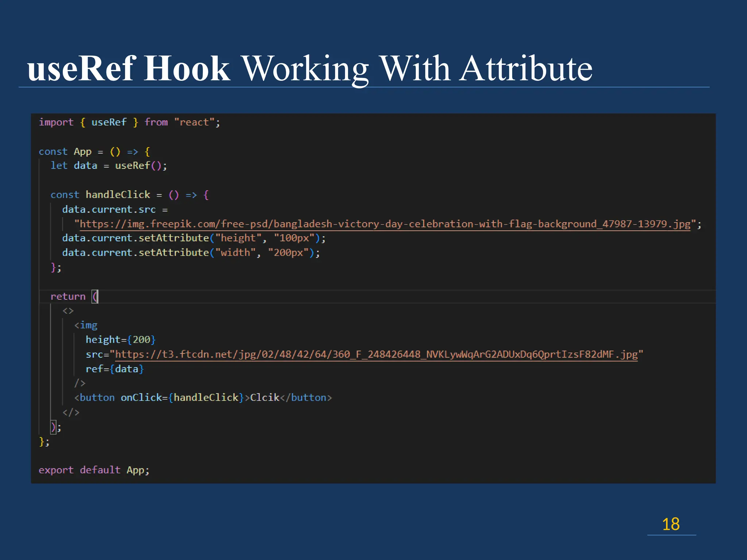Click the word useRef in the import statement
Image resolution: width=747 pixels, height=560 pixels.
pos(109,122)
